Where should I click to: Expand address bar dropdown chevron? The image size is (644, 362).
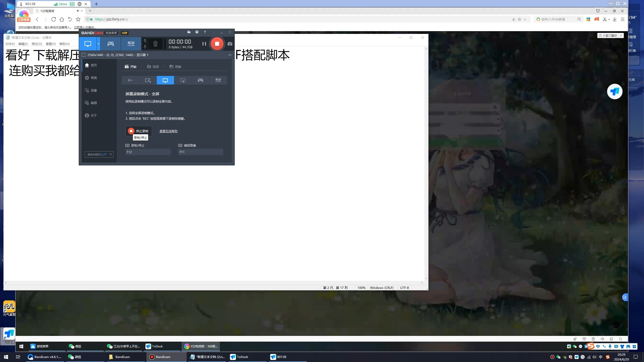(x=525, y=20)
